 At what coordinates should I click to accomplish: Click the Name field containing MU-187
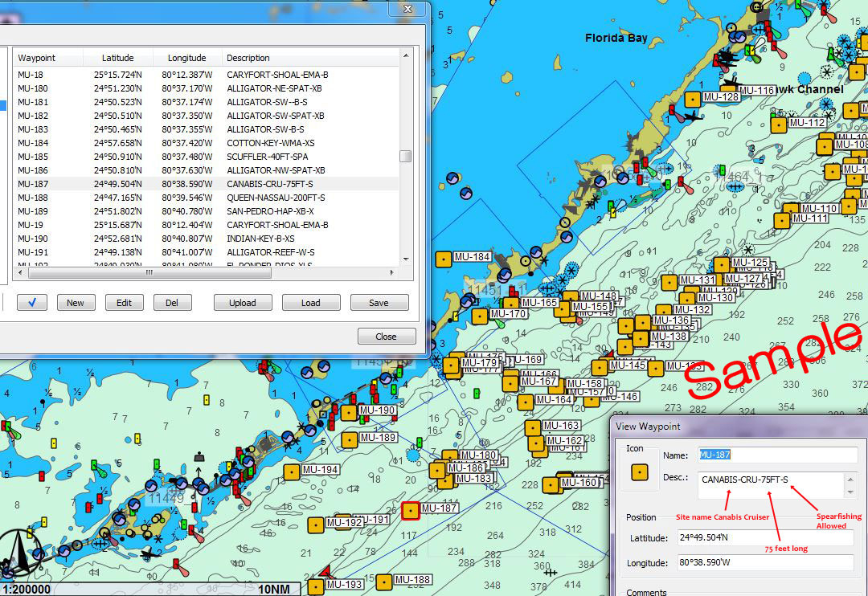[x=776, y=455]
